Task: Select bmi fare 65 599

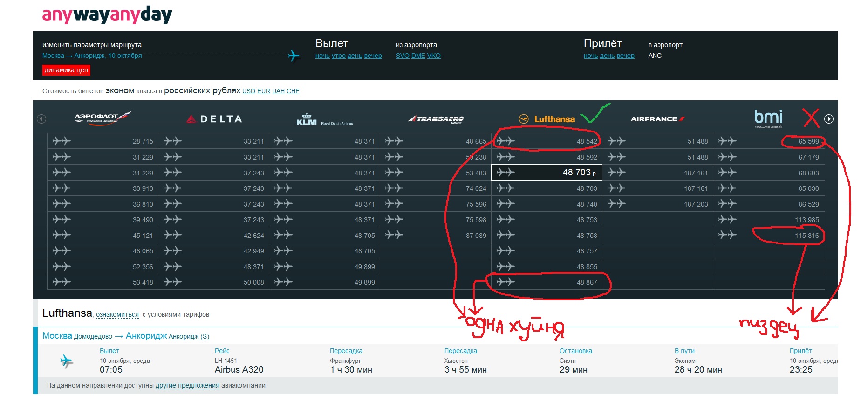Action: [x=769, y=141]
